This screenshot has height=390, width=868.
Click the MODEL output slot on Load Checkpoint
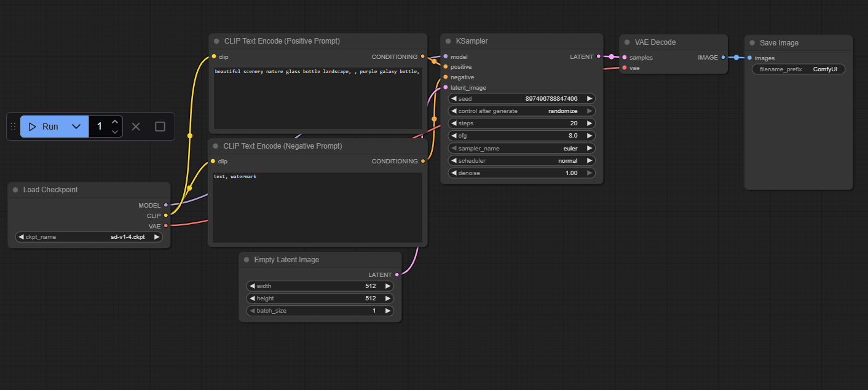(x=166, y=205)
